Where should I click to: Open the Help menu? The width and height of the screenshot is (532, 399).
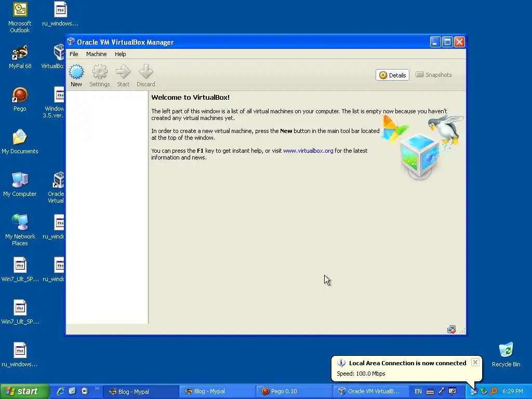point(120,54)
